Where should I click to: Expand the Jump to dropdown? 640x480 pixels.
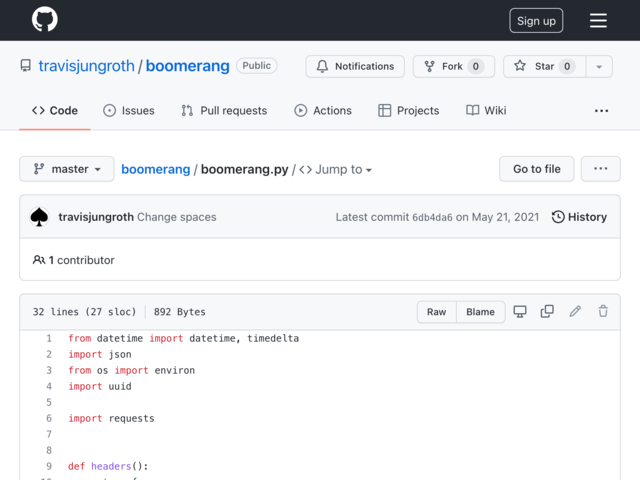point(335,169)
